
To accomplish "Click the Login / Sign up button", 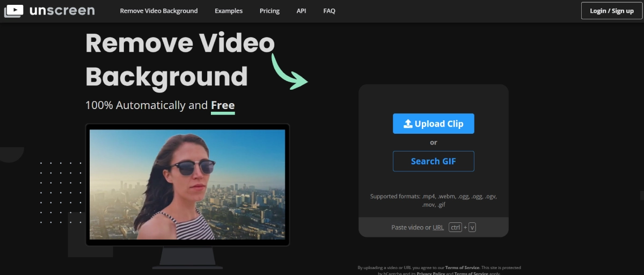I will point(611,11).
